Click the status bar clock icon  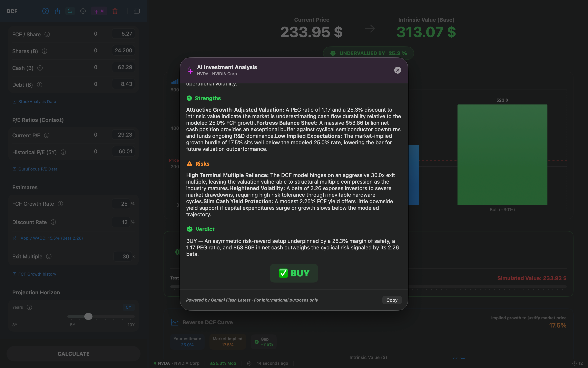point(249,363)
